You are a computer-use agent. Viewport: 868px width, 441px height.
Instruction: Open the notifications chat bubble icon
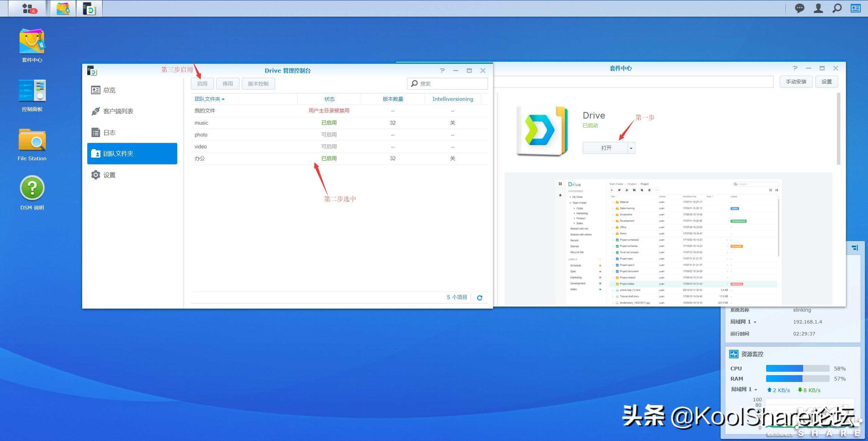[x=799, y=8]
